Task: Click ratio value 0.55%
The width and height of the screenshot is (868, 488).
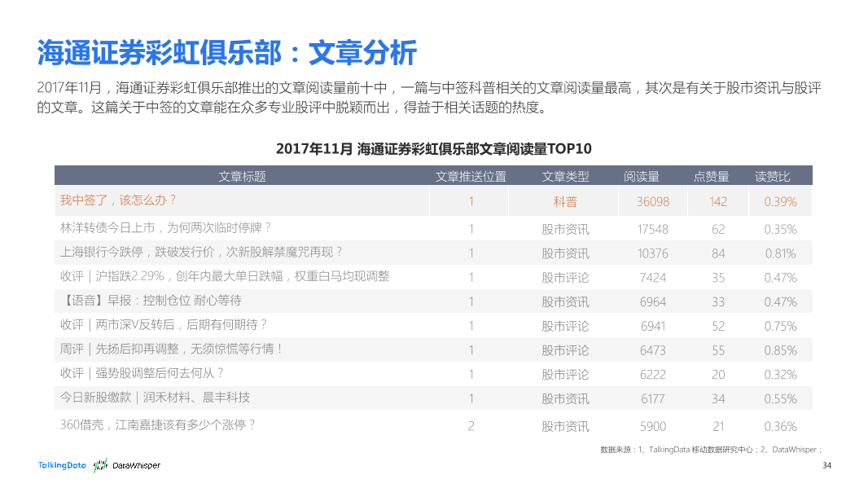Action: [780, 399]
